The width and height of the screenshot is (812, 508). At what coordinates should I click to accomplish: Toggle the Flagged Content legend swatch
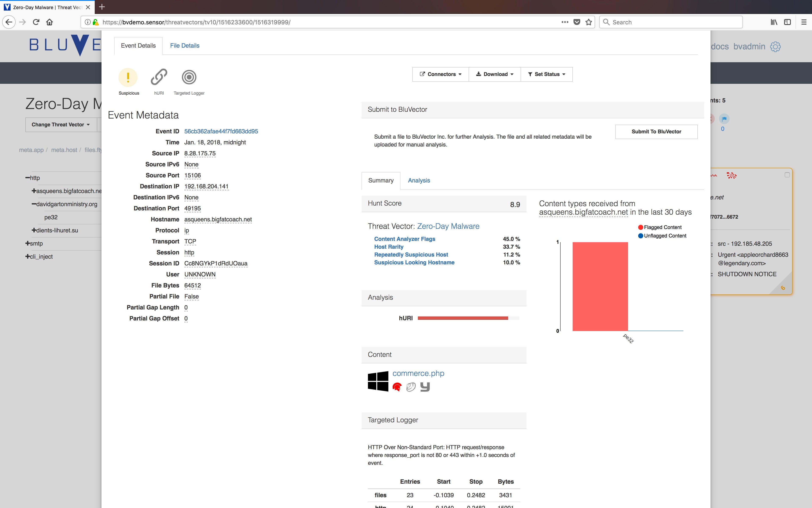click(x=640, y=228)
